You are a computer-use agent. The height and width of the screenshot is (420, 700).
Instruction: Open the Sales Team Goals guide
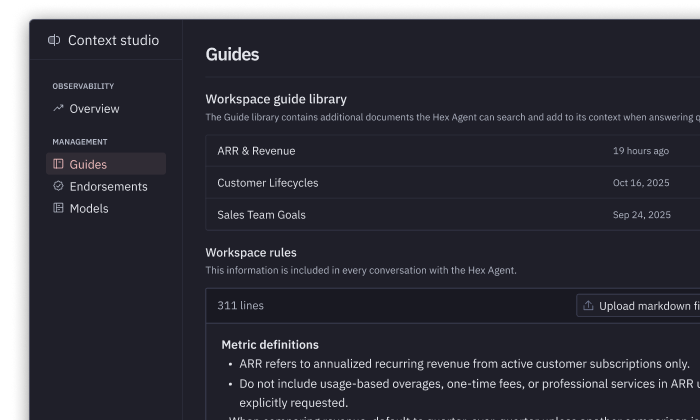tap(261, 215)
